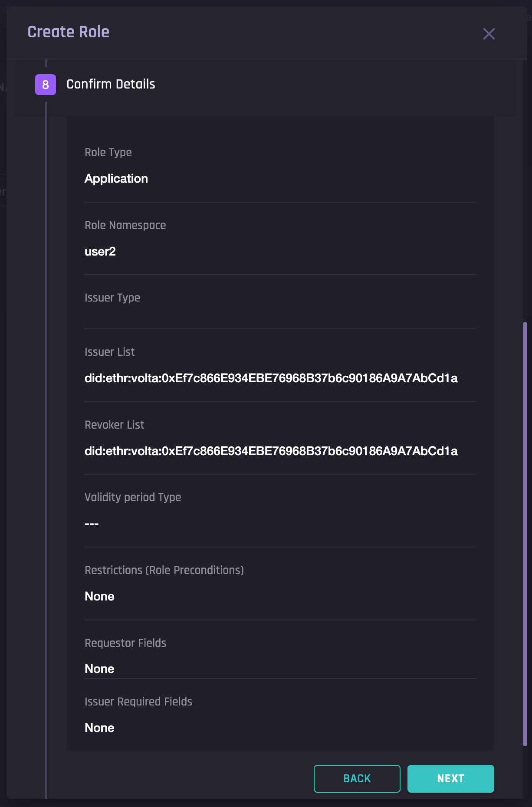Screen dimensions: 532x807
Task: Select the user2 namespace value
Action: tap(100, 252)
